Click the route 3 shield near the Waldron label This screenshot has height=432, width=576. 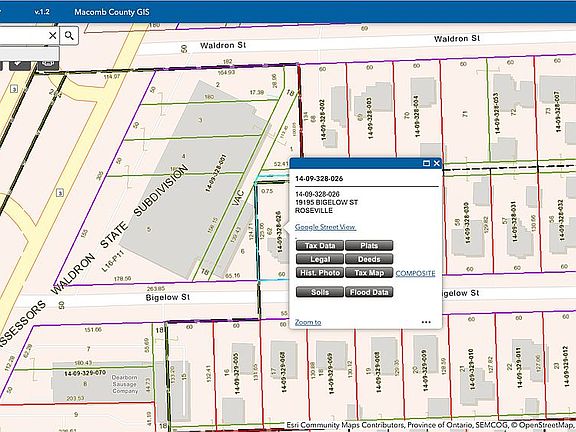coord(60,192)
